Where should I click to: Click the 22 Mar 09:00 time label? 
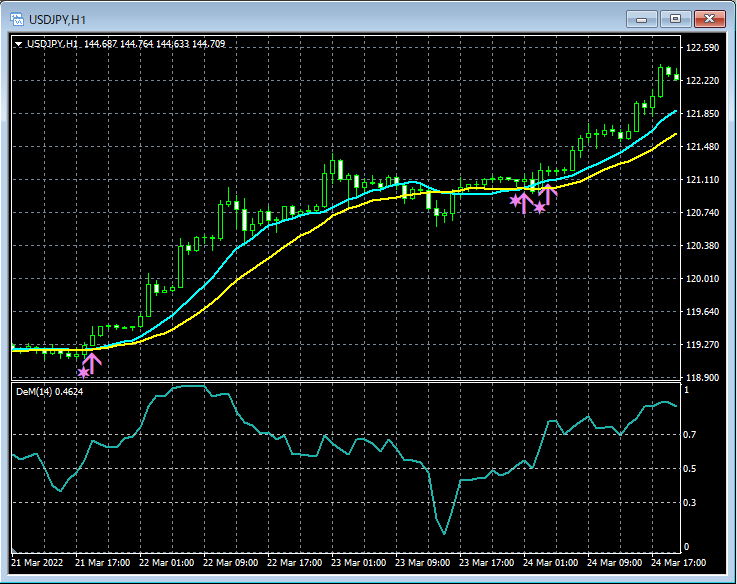pyautogui.click(x=230, y=562)
